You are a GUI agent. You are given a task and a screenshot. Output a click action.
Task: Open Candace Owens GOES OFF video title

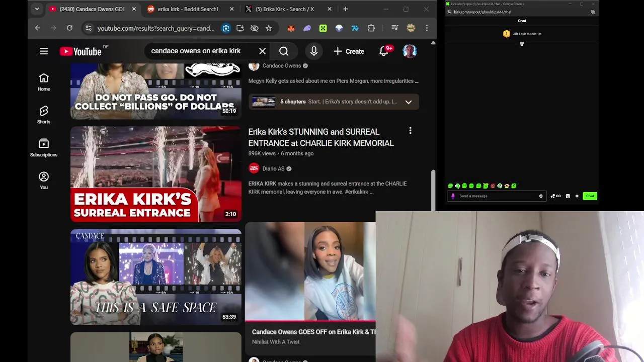pyautogui.click(x=313, y=332)
